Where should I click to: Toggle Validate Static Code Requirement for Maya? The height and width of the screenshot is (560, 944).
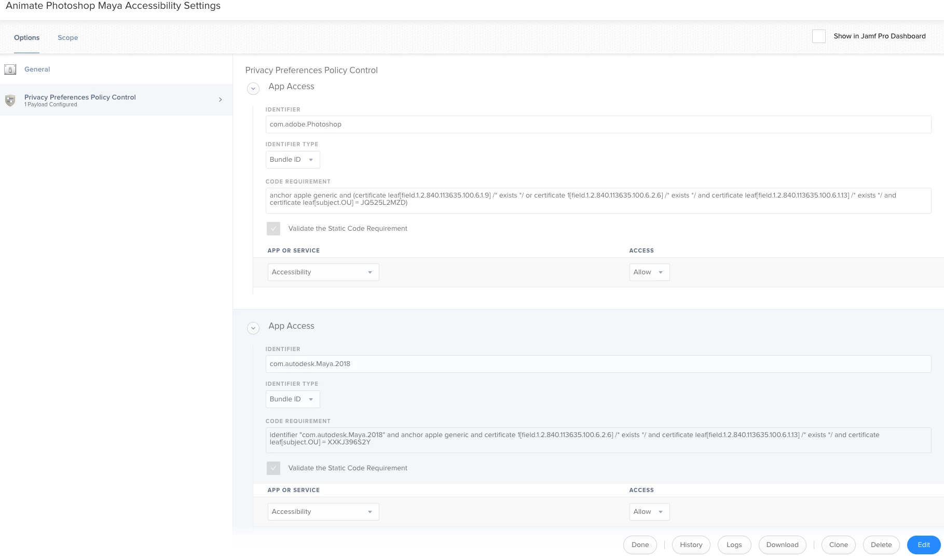pos(273,468)
